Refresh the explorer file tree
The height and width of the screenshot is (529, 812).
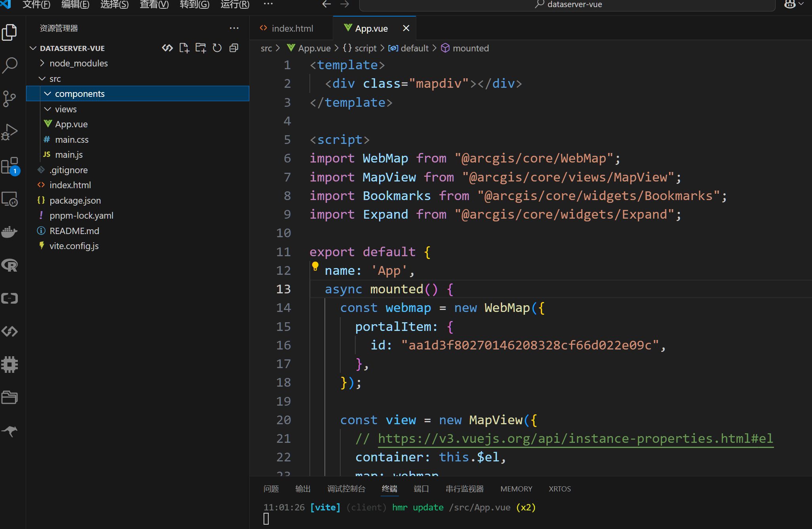coord(217,48)
